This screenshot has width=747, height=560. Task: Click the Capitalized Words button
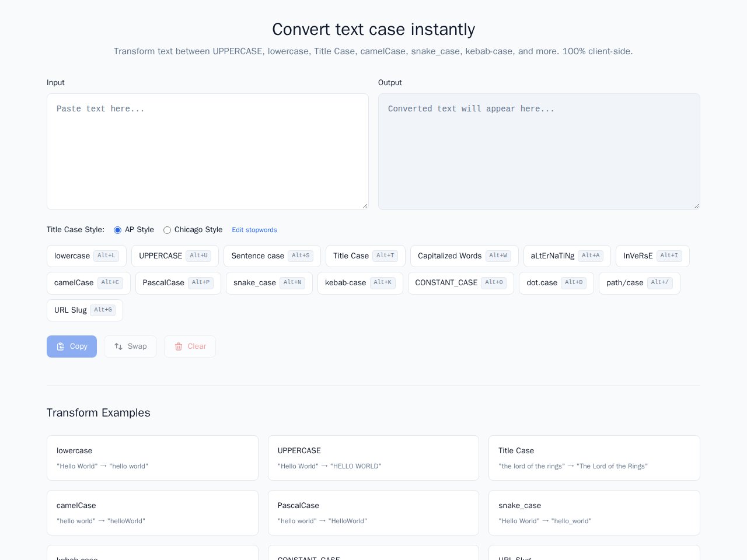[465, 256]
